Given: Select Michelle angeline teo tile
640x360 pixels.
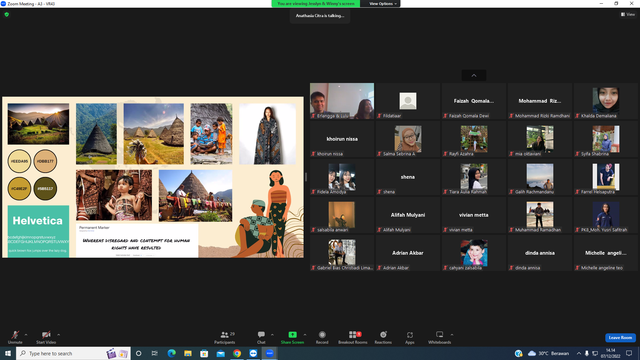Looking at the screenshot, I should pyautogui.click(x=606, y=253).
